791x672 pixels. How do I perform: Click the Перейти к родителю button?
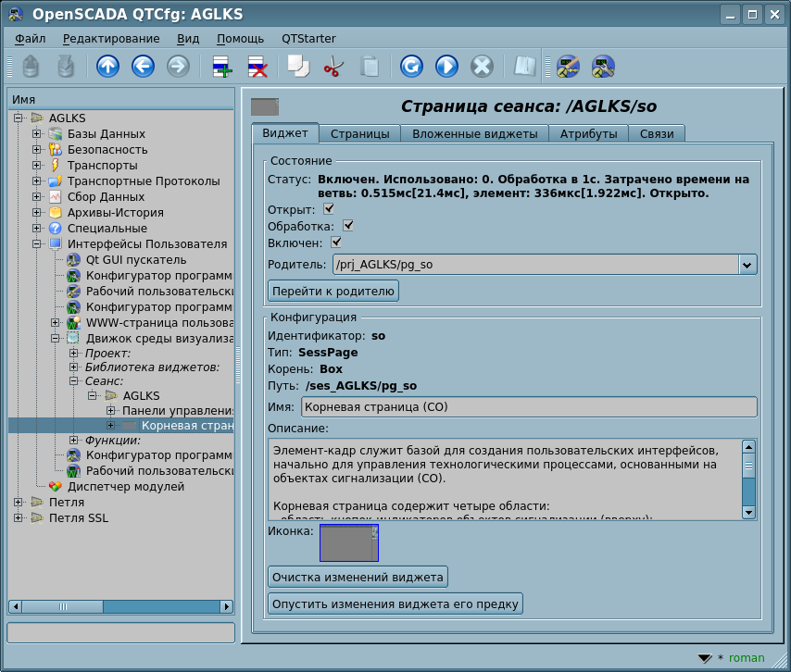coord(333,291)
